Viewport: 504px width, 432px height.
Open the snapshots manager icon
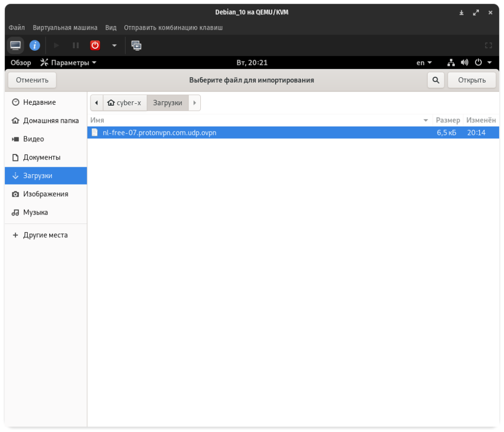tap(136, 45)
